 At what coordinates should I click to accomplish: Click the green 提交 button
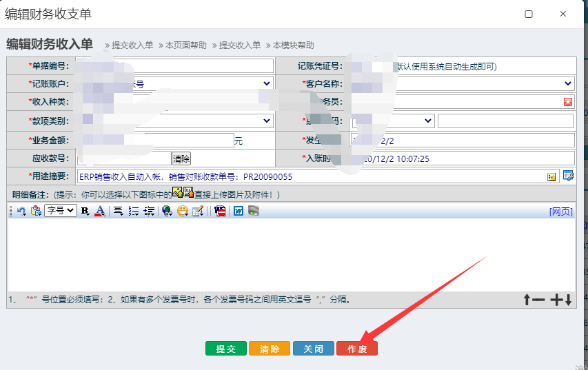(x=225, y=348)
